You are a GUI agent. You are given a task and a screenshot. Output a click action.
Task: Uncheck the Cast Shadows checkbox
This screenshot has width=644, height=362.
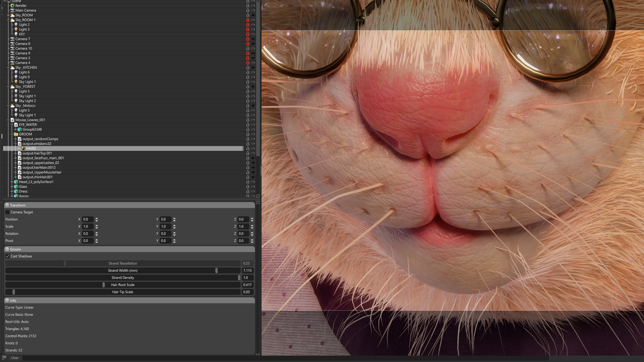point(7,256)
